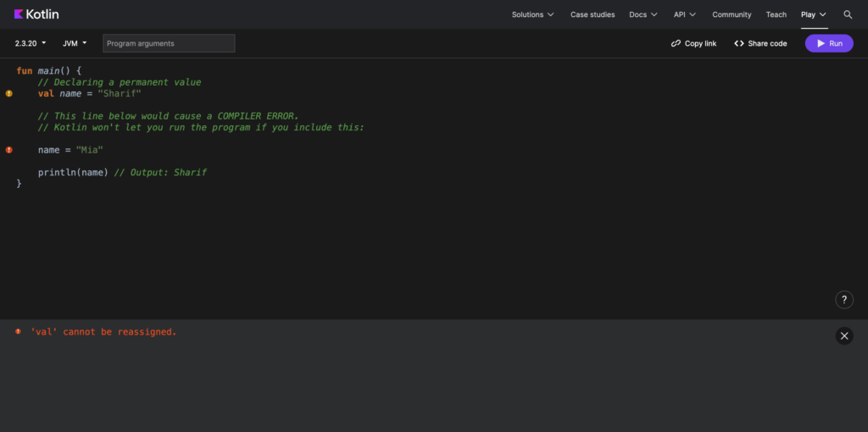The height and width of the screenshot is (432, 868).
Task: Click the 'val' cannot be reassigned error message
Action: point(103,332)
